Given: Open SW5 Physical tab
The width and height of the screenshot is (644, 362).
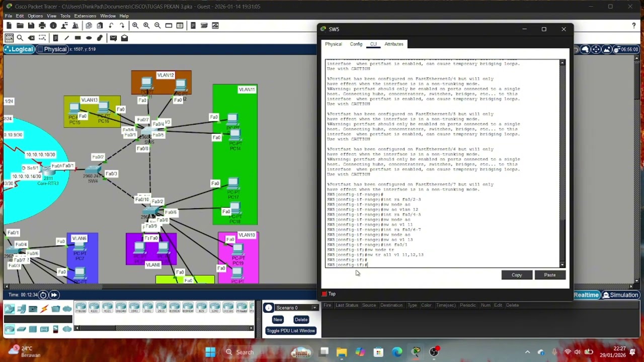Looking at the screenshot, I should click(333, 44).
